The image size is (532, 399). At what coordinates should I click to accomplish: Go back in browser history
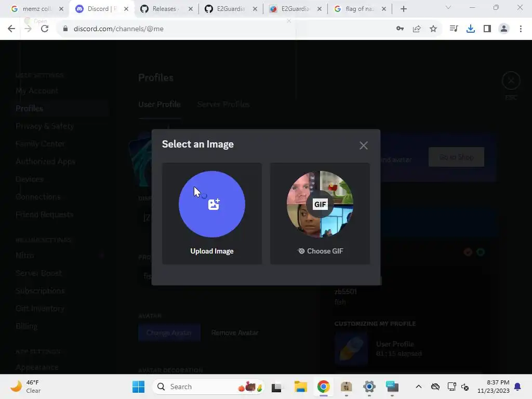pyautogui.click(x=11, y=29)
